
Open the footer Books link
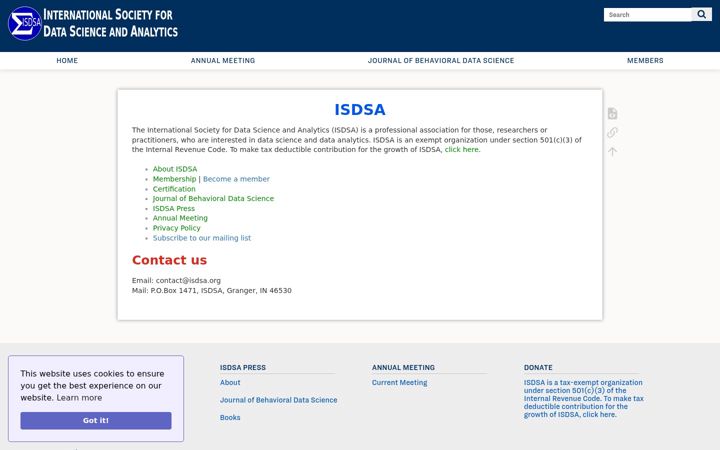click(230, 417)
